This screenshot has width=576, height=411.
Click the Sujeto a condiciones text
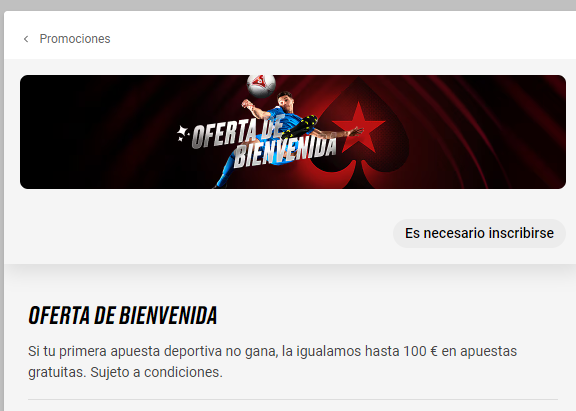pyautogui.click(x=156, y=372)
